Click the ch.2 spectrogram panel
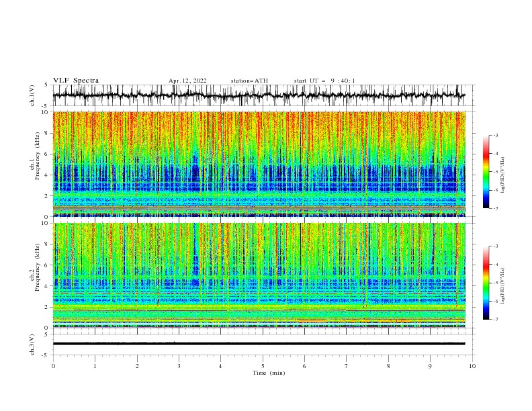The height and width of the screenshot is (411, 532). [259, 275]
